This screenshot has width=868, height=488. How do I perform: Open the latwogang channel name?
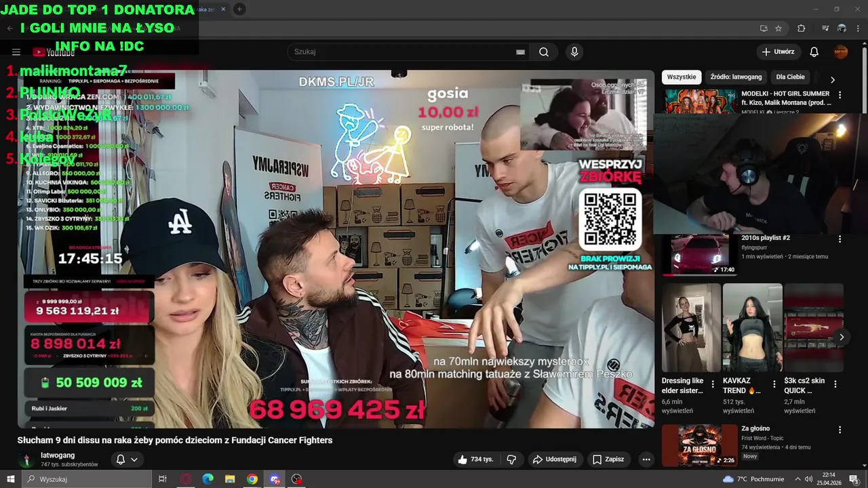58,455
